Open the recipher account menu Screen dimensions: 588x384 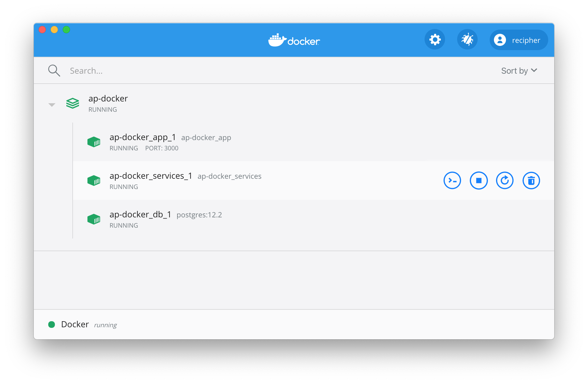click(x=519, y=40)
